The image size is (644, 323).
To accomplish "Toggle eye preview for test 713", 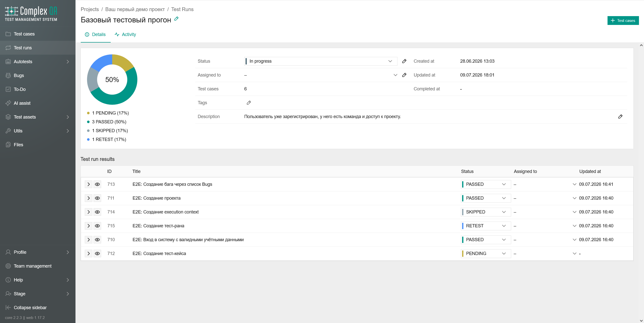I will click(x=97, y=184).
